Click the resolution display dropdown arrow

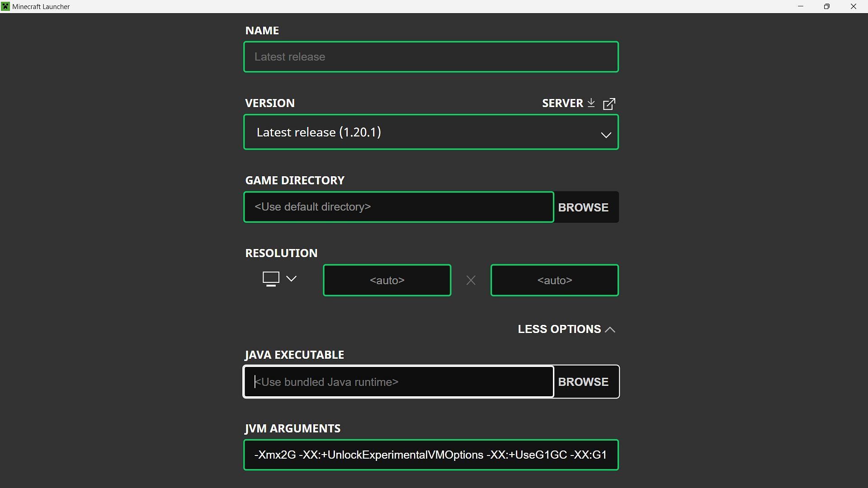292,278
